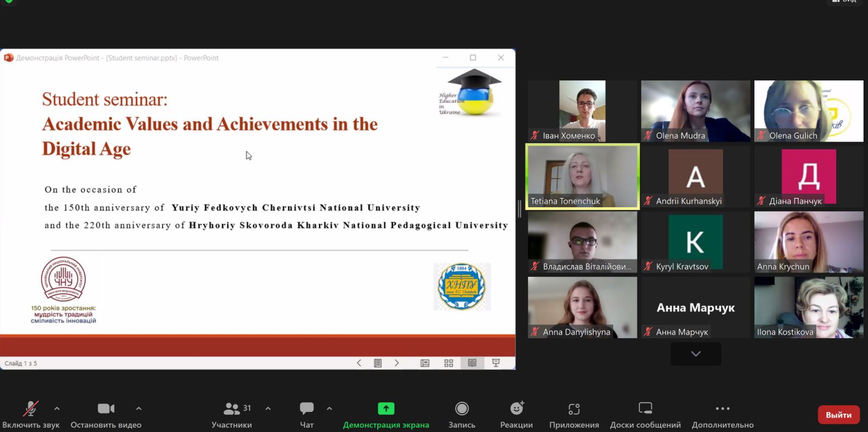Open the Участники participants panel

[232, 415]
